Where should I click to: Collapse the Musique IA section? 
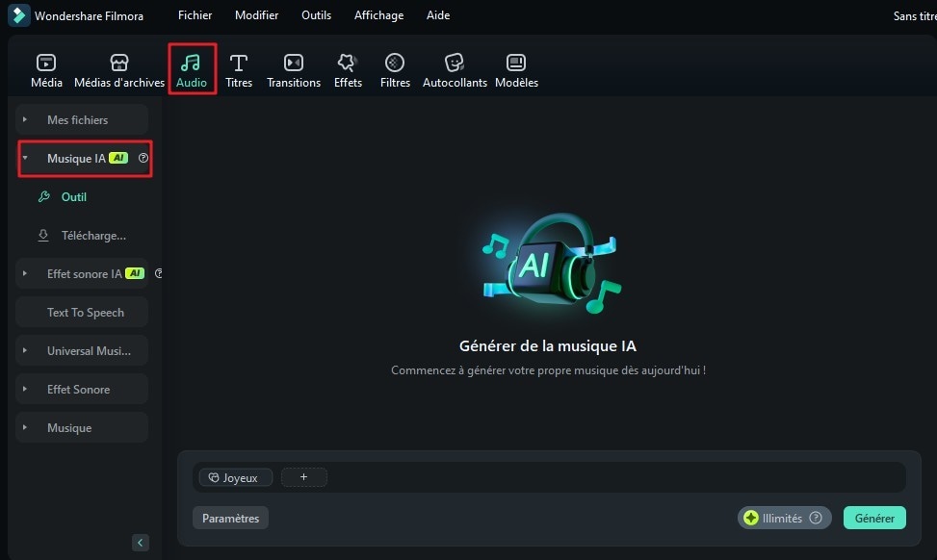24,158
